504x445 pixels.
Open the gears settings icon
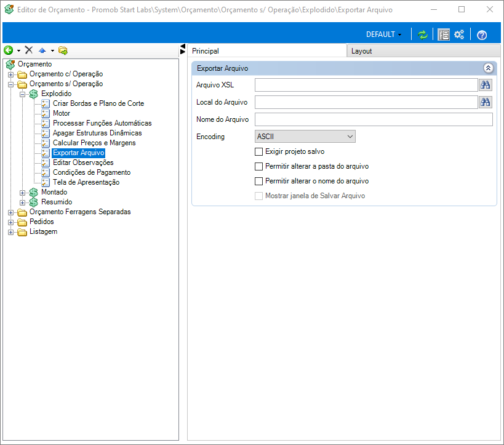(459, 34)
